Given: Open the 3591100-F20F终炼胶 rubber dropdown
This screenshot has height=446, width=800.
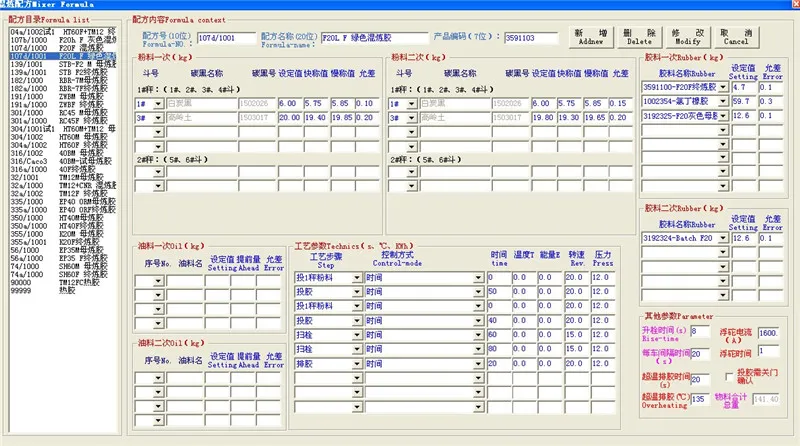Looking at the screenshot, I should pyautogui.click(x=722, y=87).
